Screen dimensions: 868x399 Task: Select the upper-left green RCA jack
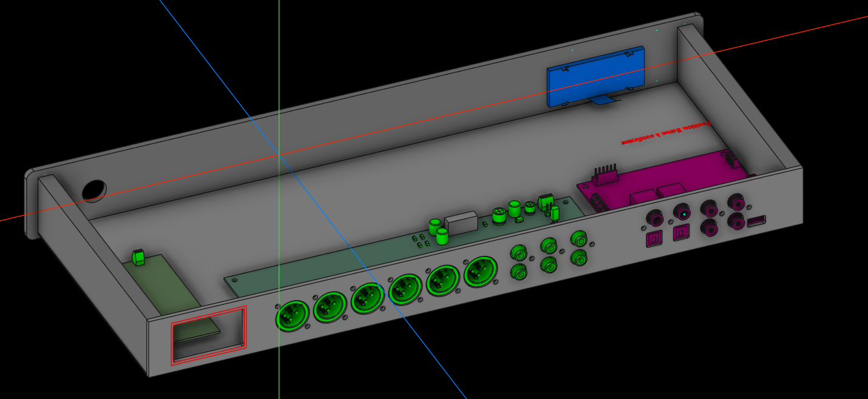click(x=519, y=252)
